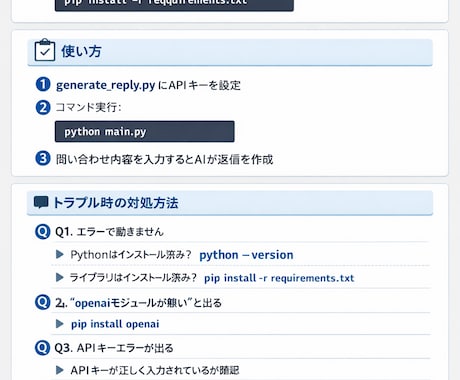Click the pip install openai command text

coord(115,324)
